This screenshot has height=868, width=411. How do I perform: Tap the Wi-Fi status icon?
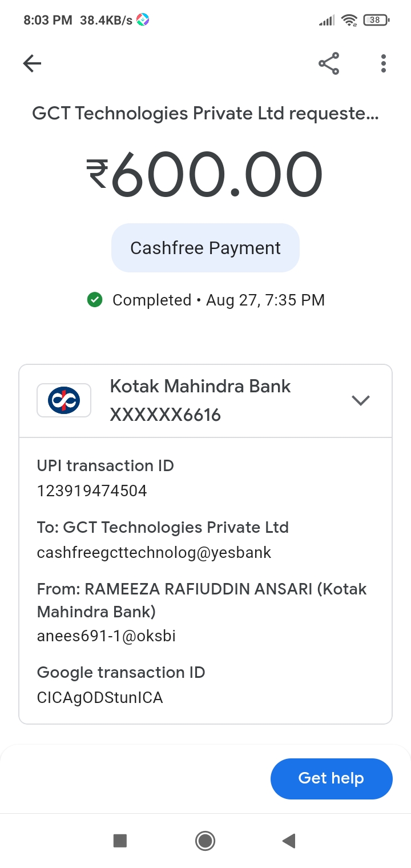[x=348, y=21]
